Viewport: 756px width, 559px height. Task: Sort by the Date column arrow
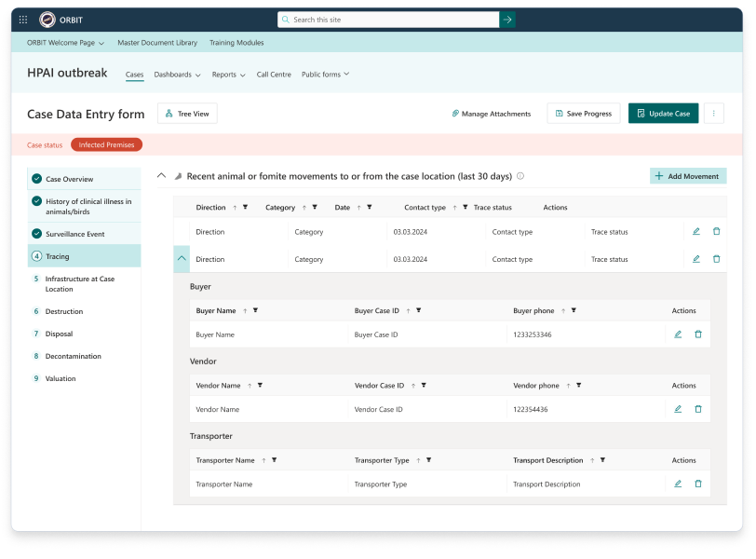[x=358, y=208]
